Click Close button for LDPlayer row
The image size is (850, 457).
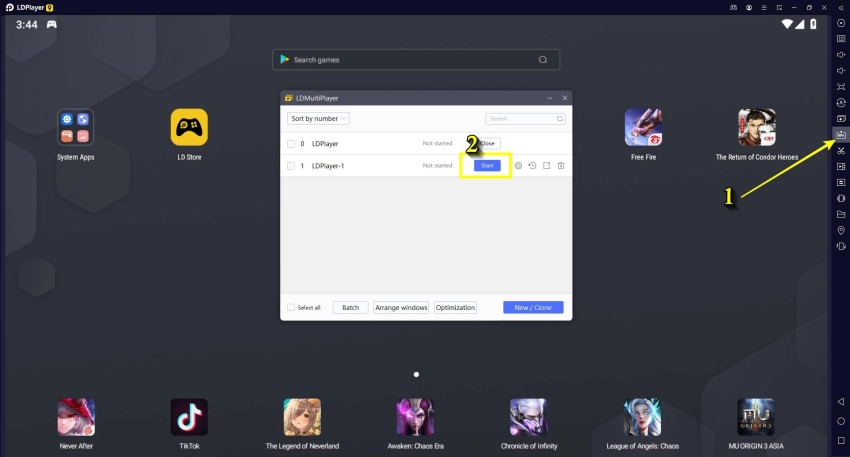coord(487,144)
